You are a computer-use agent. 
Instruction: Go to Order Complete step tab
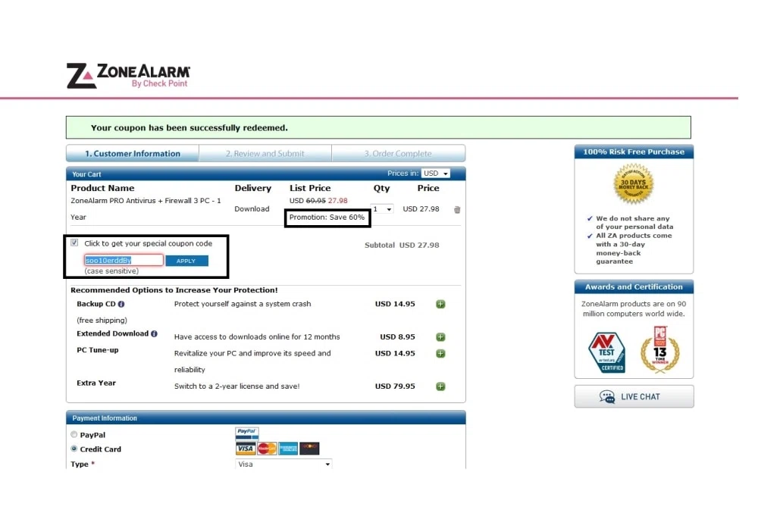(x=399, y=154)
